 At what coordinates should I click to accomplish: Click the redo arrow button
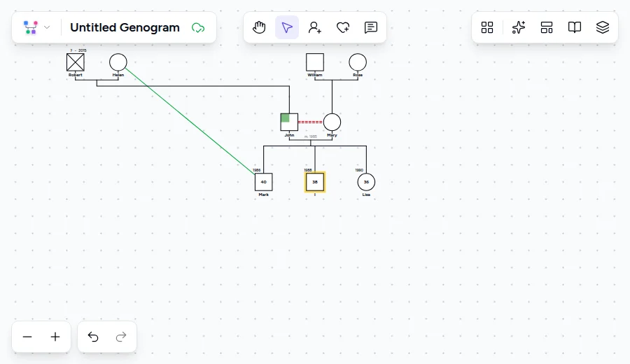(121, 337)
